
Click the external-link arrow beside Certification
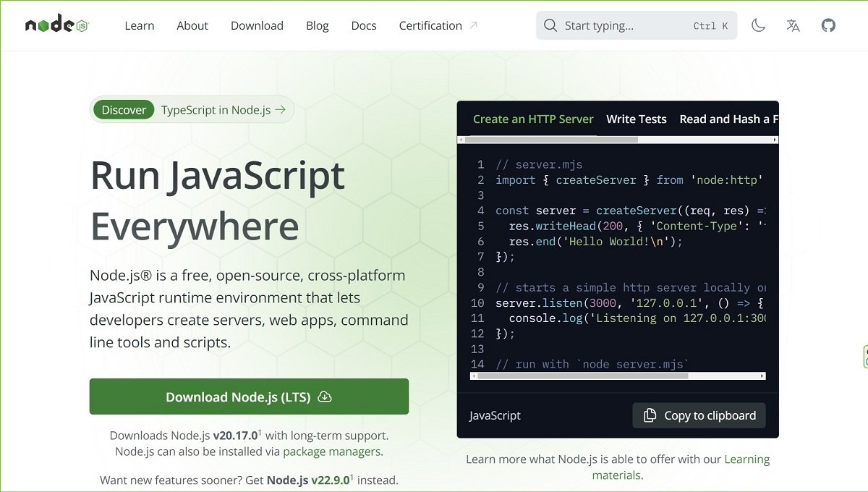(x=474, y=23)
